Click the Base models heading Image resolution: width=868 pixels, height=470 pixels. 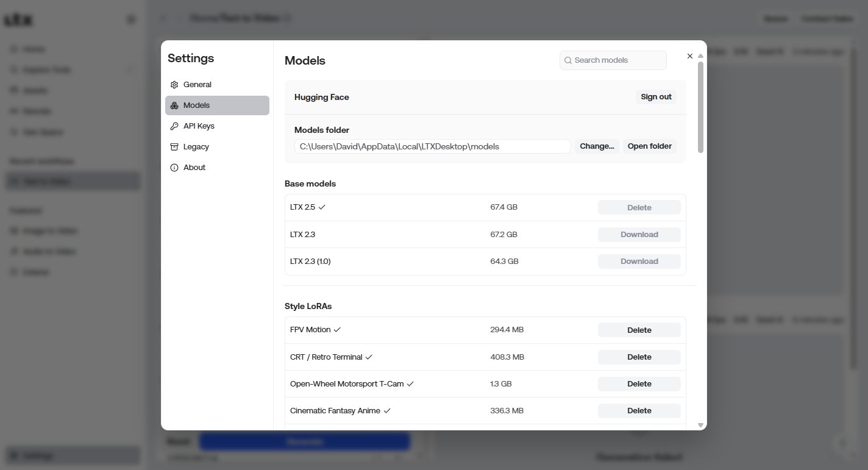tap(310, 183)
